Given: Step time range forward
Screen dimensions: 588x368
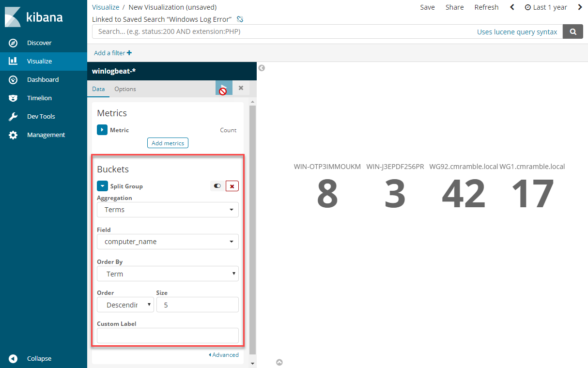Looking at the screenshot, I should click(580, 7).
